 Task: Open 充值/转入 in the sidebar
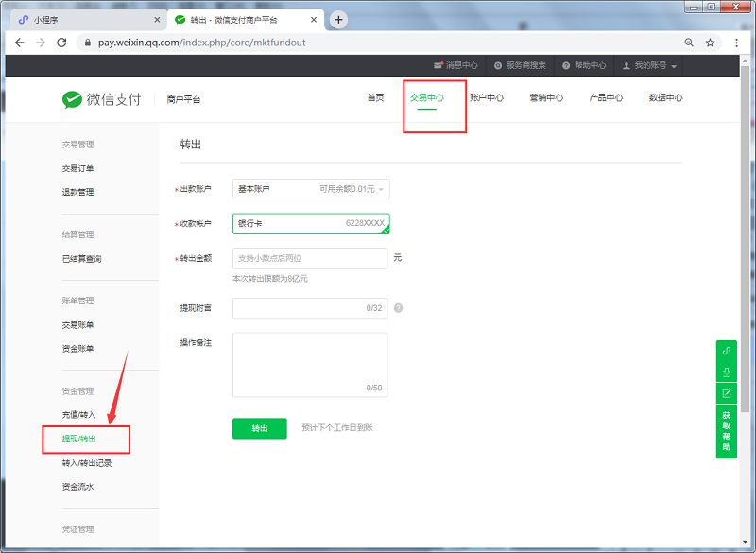tap(79, 415)
